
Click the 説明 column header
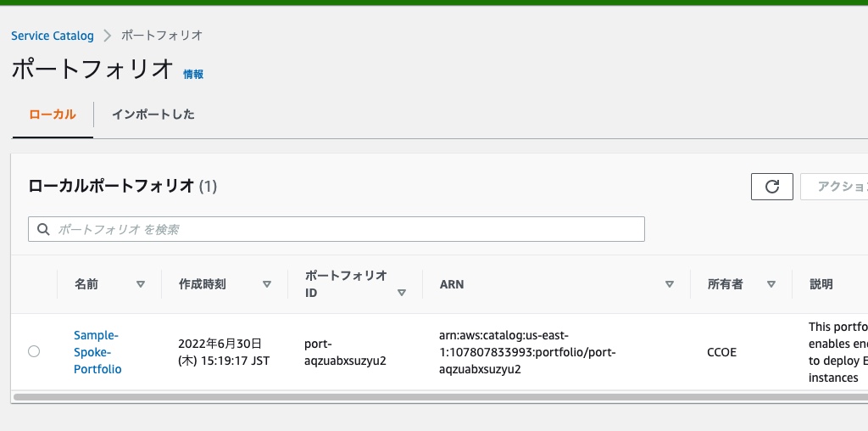click(x=821, y=285)
